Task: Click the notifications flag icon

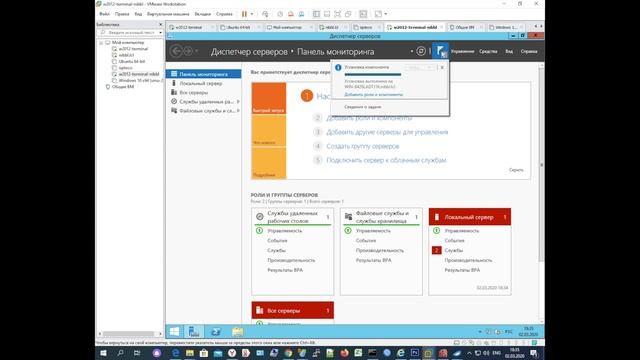Action: [x=440, y=51]
